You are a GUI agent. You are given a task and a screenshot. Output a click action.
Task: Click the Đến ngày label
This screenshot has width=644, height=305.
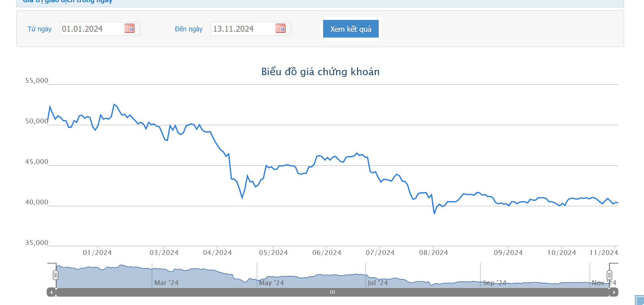click(x=189, y=29)
